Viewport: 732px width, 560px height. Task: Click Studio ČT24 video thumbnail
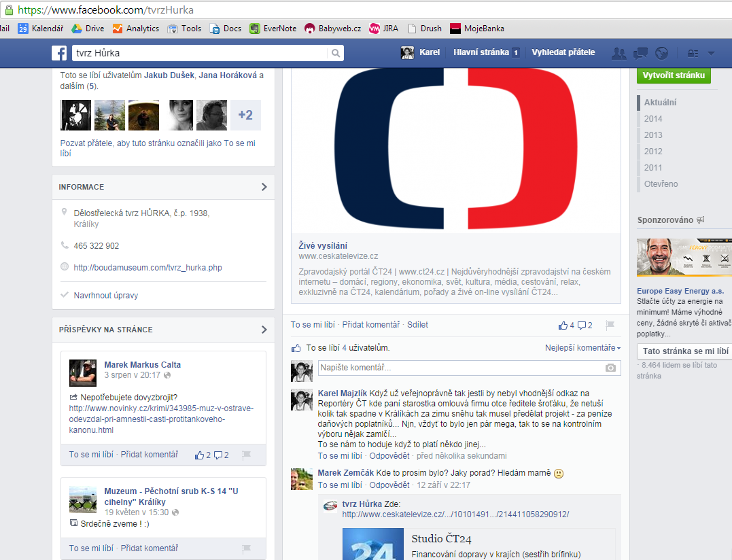(x=373, y=544)
